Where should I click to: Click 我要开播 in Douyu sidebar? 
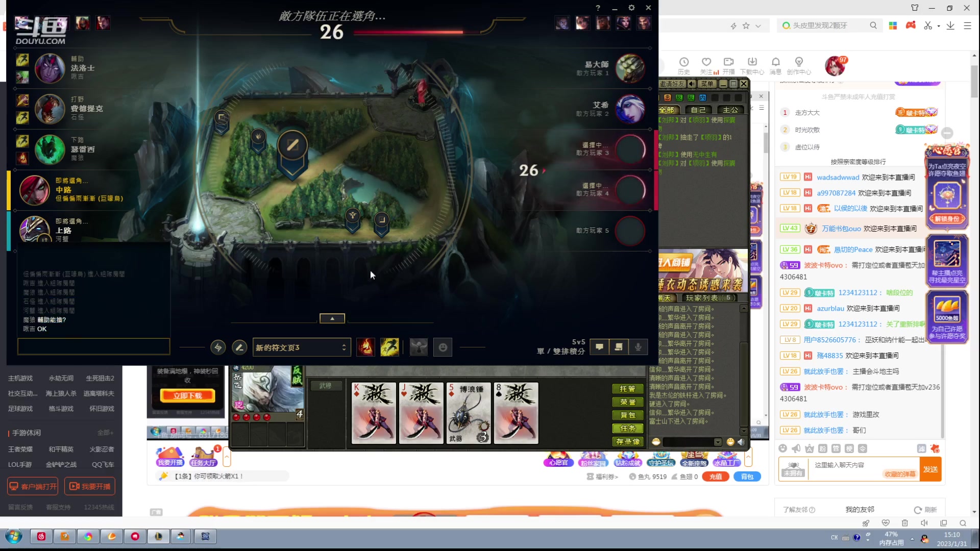coord(90,486)
